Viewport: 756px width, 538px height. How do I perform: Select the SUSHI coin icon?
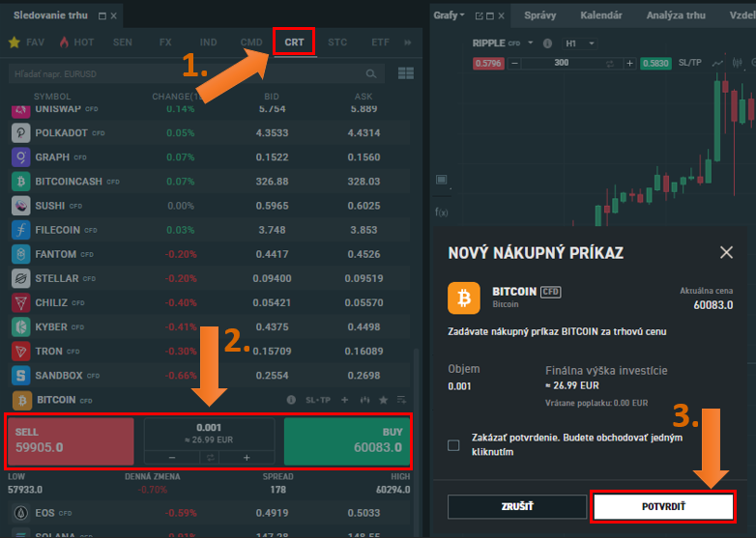(20, 206)
